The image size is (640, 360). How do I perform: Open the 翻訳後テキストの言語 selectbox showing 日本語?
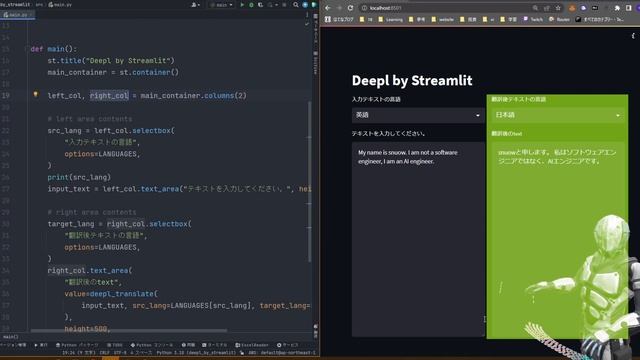(557, 115)
